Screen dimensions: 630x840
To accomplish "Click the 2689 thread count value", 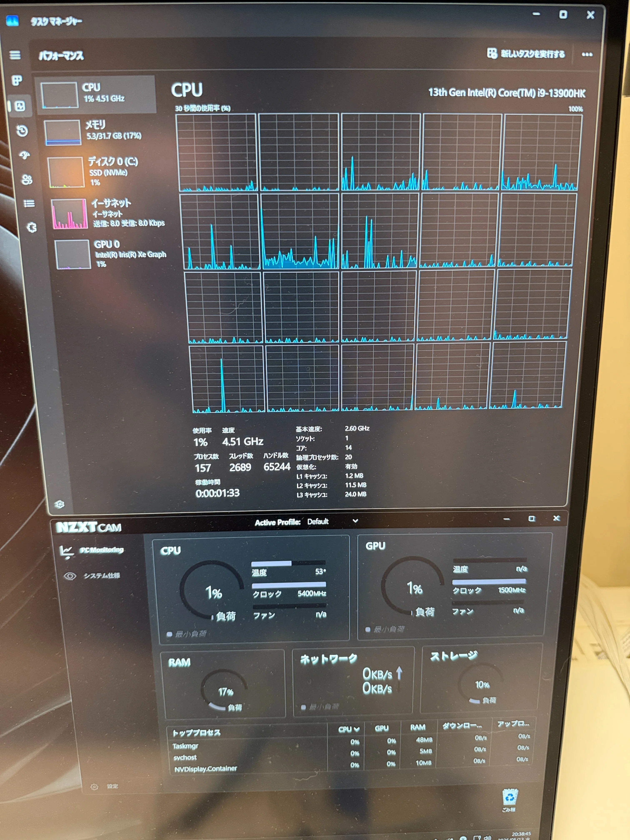I will click(240, 467).
